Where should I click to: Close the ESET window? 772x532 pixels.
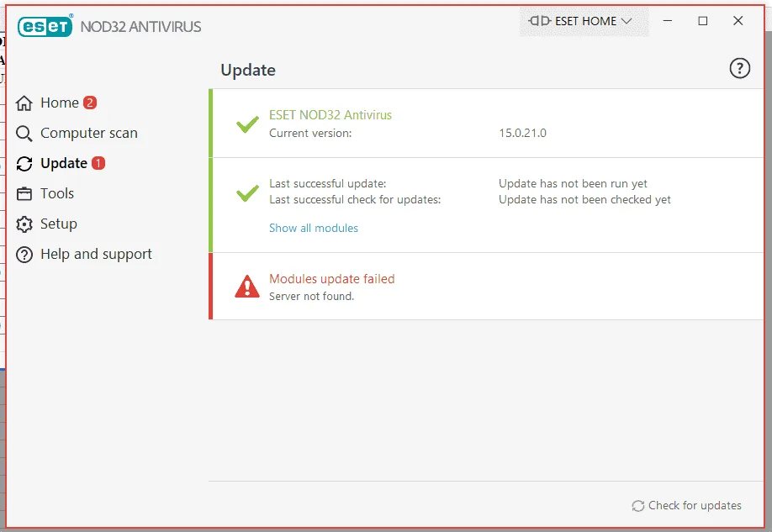pos(738,21)
